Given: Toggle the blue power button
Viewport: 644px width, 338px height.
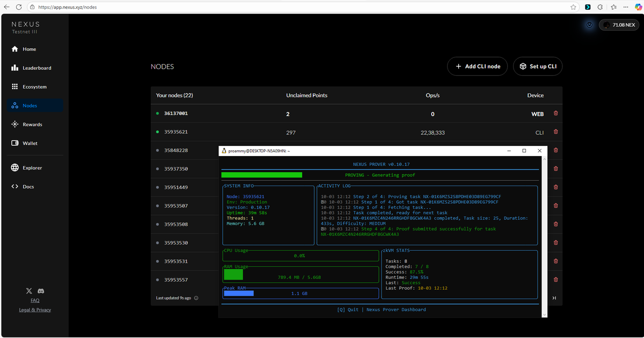Looking at the screenshot, I should click(x=589, y=25).
